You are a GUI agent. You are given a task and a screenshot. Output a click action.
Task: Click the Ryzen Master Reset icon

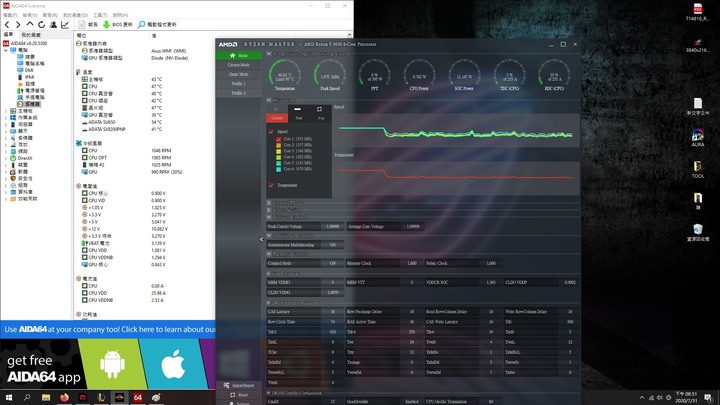232,394
